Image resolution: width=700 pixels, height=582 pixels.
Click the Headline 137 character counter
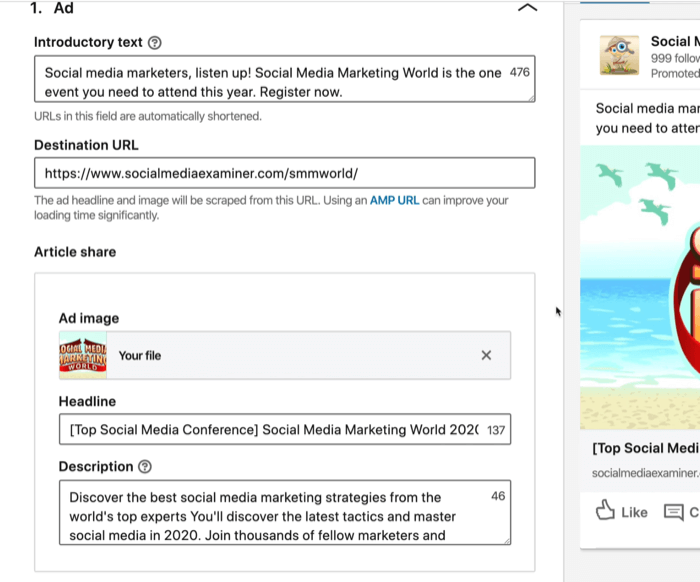496,430
